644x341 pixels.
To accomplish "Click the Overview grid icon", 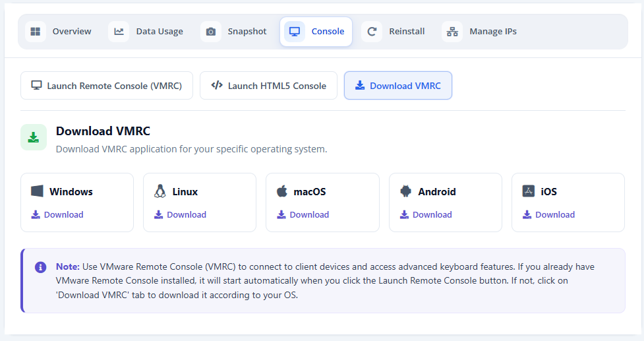I will [36, 32].
